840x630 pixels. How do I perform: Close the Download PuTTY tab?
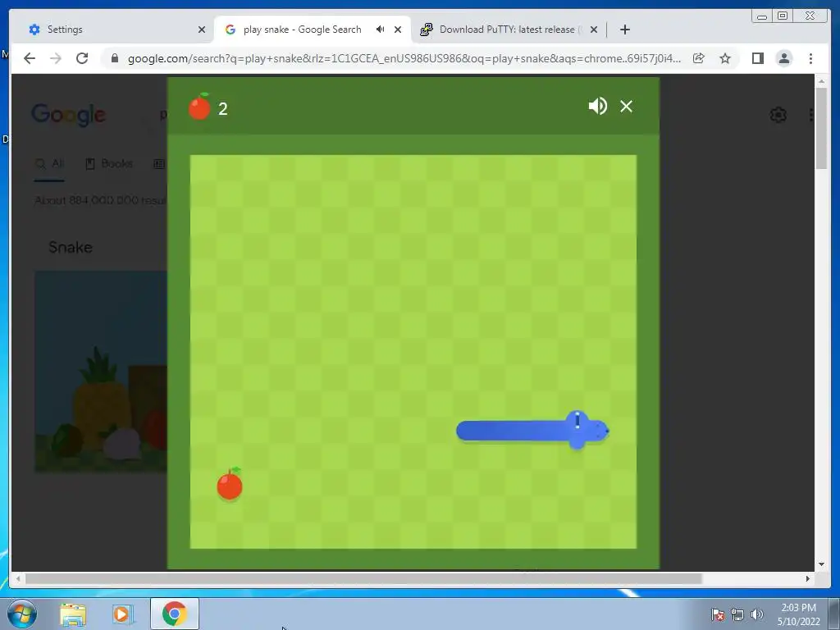pyautogui.click(x=594, y=30)
